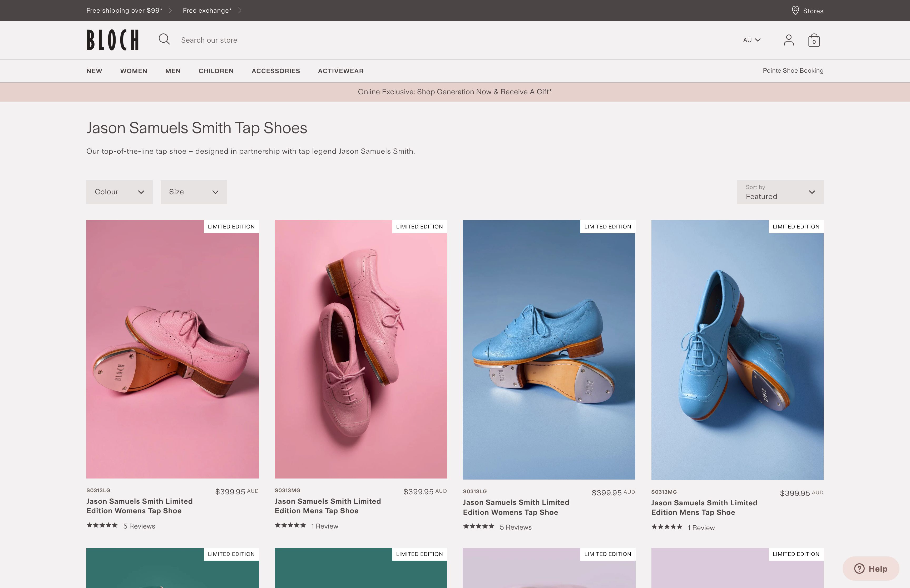The image size is (910, 588).
Task: Click the Stores location pin icon
Action: point(796,10)
